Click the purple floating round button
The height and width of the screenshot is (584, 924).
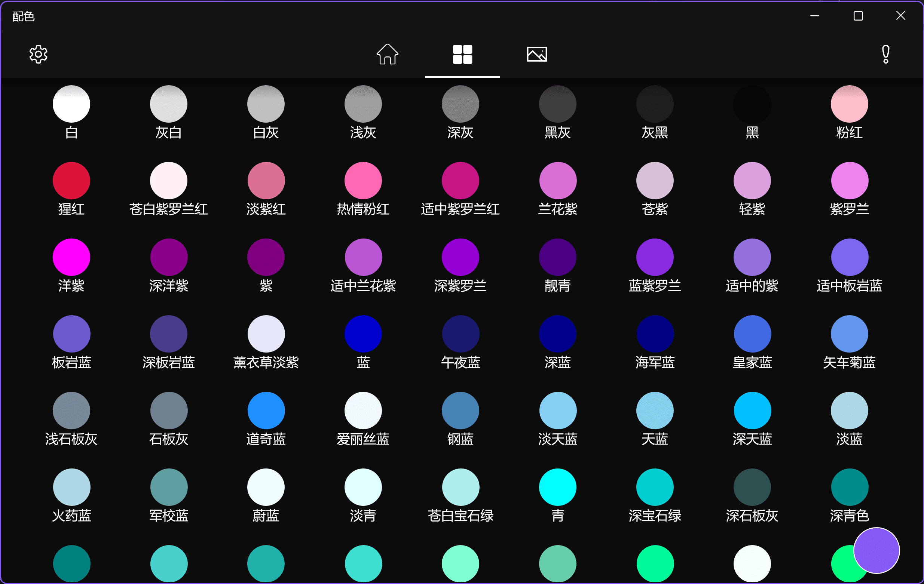tap(876, 550)
